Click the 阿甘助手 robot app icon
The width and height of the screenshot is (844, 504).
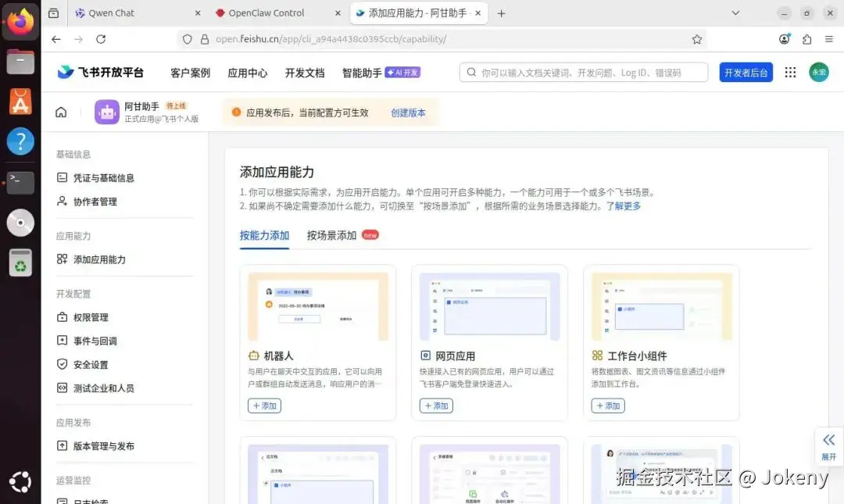tap(106, 112)
